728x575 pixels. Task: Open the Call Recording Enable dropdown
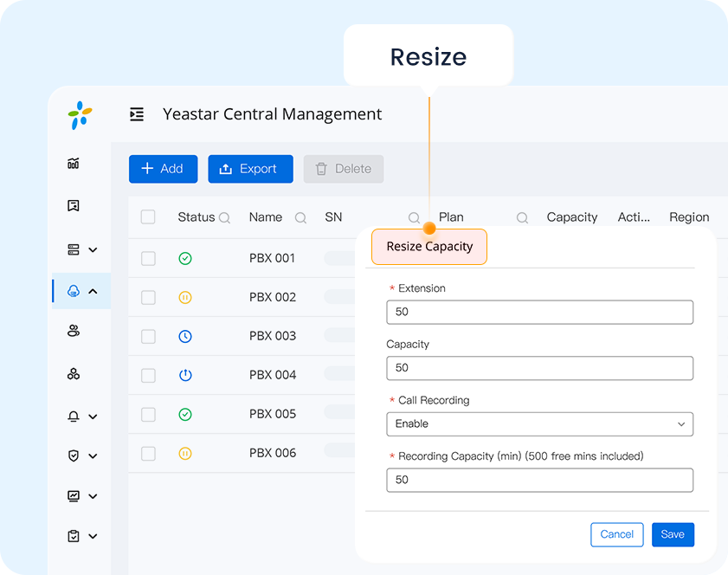[x=539, y=424]
